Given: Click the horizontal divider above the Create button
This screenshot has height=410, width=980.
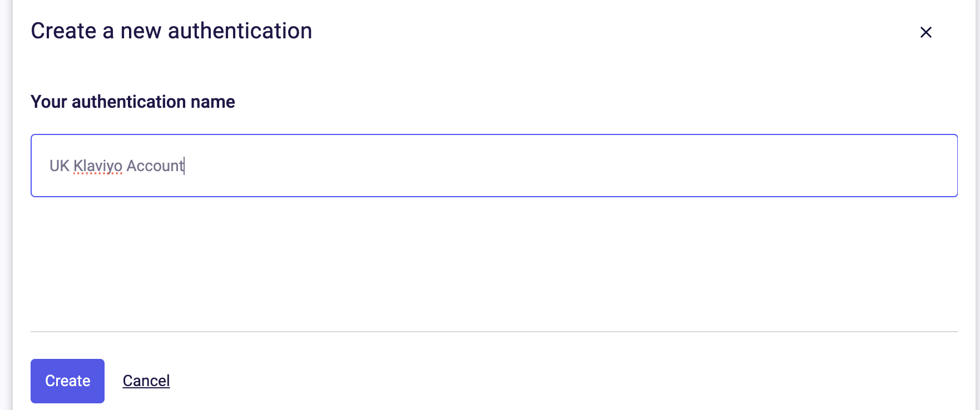Looking at the screenshot, I should [x=494, y=332].
